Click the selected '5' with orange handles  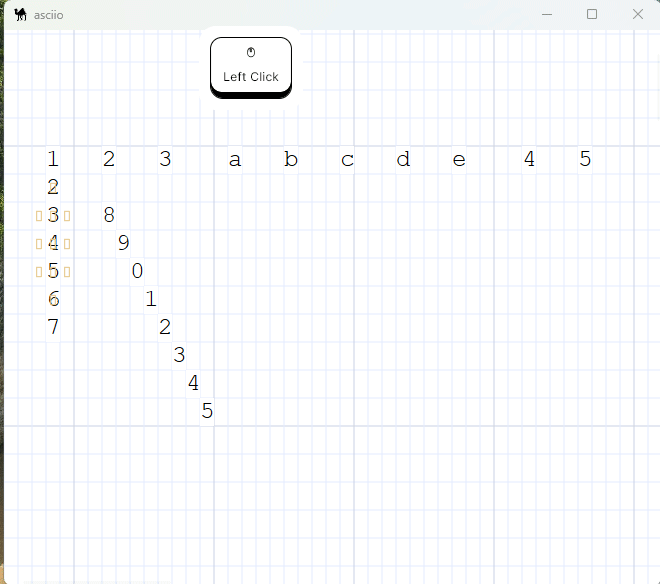53,271
